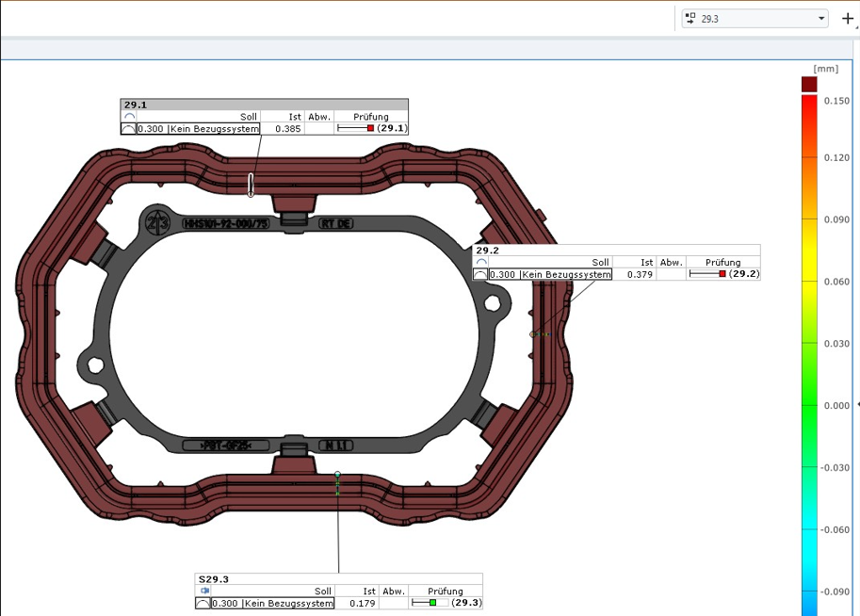
Task: Click the color scale bar at 0.000
Action: coord(809,406)
